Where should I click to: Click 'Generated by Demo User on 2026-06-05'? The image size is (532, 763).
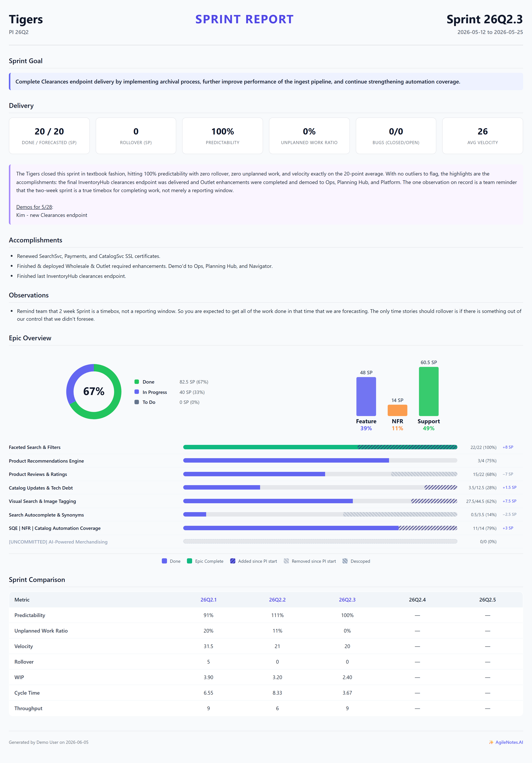(49, 742)
